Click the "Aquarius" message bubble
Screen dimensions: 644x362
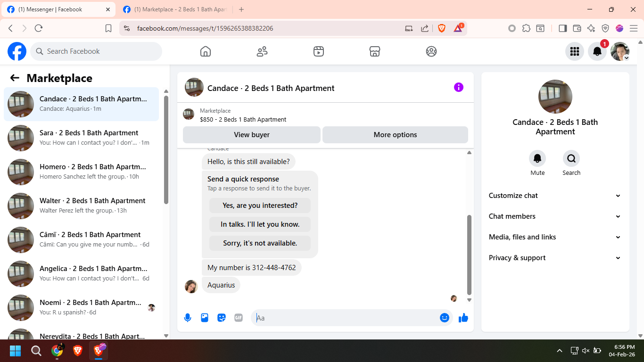tap(221, 285)
